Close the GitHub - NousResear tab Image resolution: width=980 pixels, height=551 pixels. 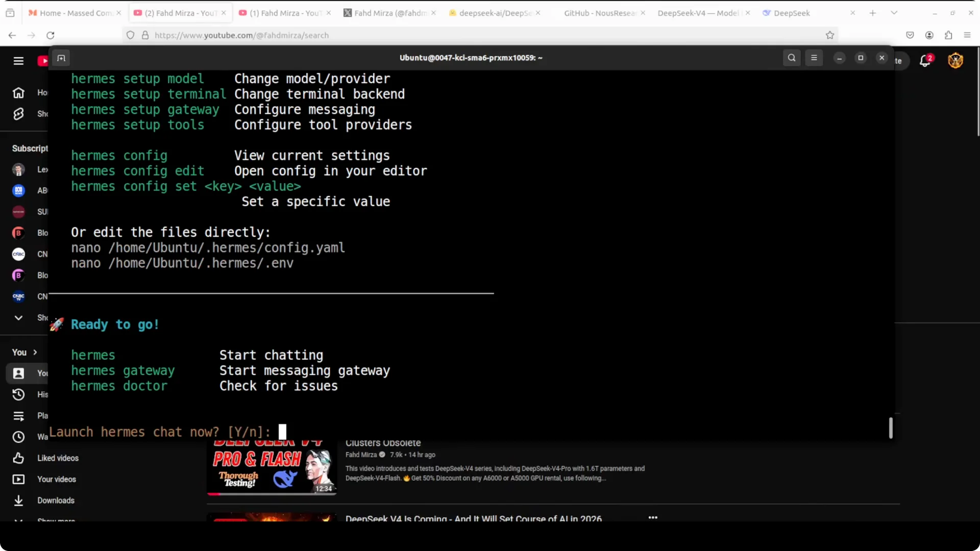[643, 13]
